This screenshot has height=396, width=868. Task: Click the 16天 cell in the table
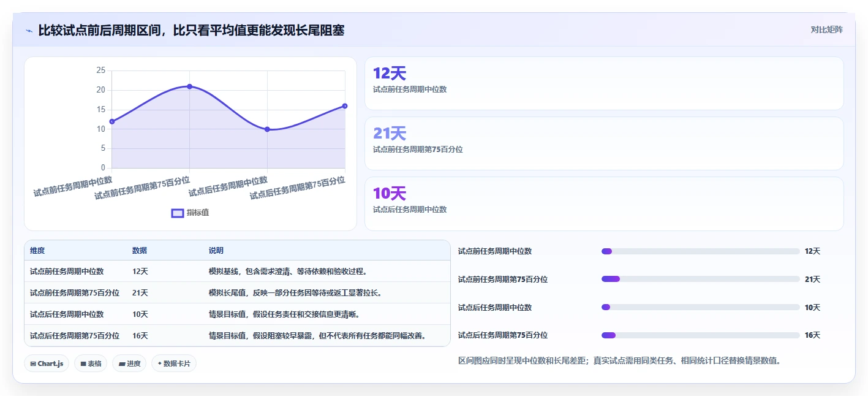[140, 336]
